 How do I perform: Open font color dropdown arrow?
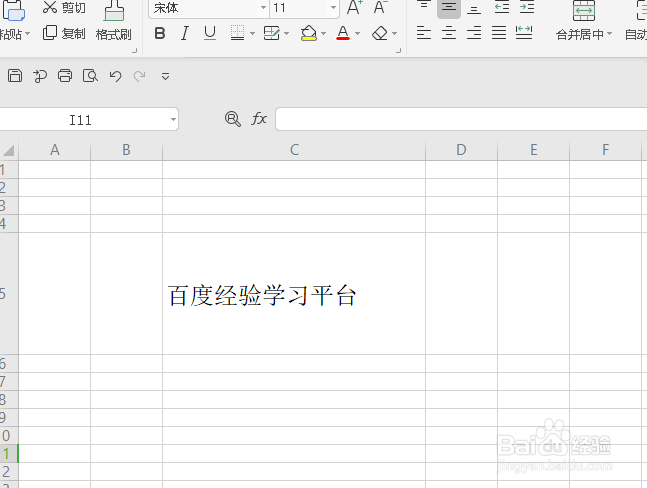tap(357, 33)
